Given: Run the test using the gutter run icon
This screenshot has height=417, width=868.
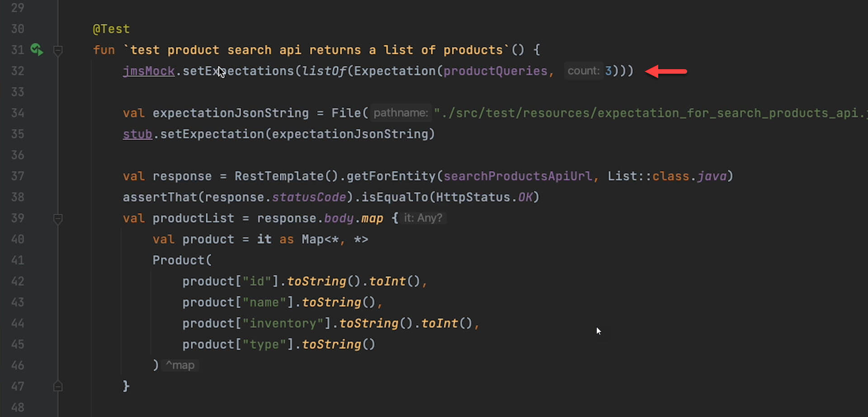Looking at the screenshot, I should (x=37, y=49).
